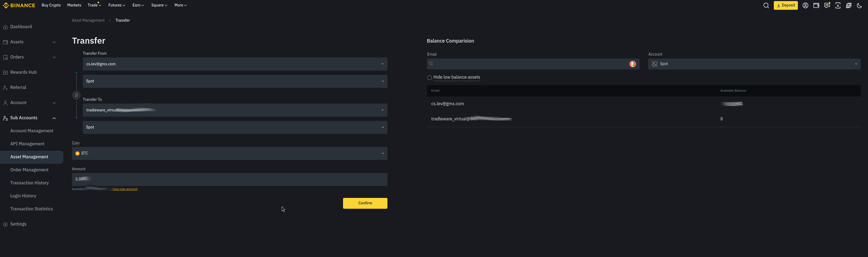This screenshot has width=868, height=257.
Task: Click Use max amount link
Action: click(125, 189)
